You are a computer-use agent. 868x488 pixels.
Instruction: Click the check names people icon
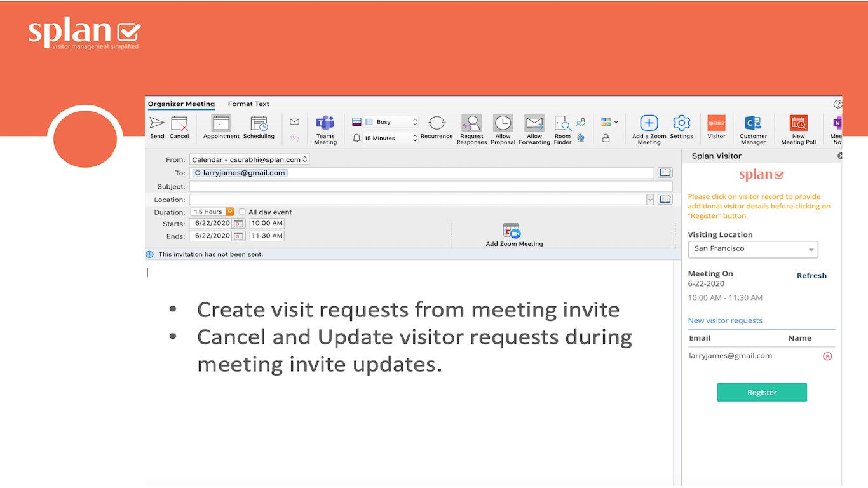[x=581, y=122]
